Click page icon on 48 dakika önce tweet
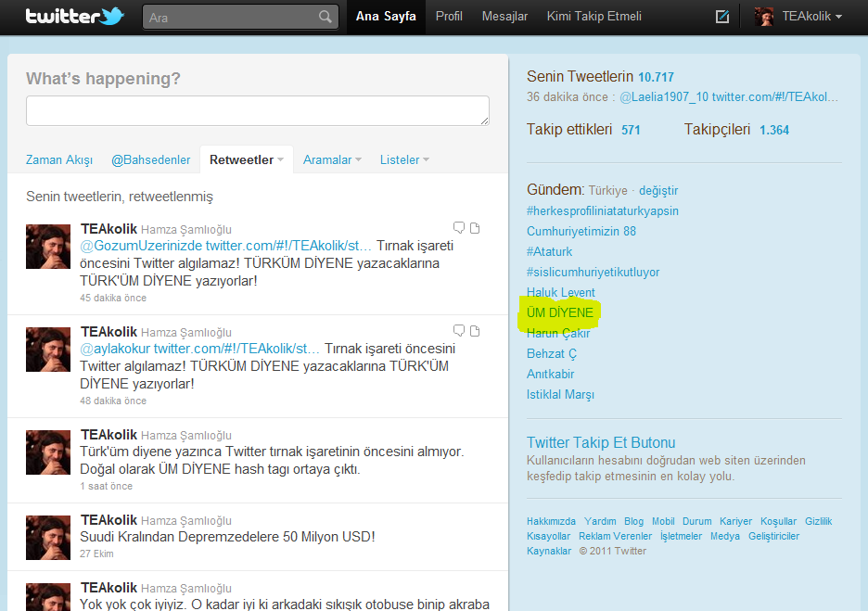The width and height of the screenshot is (868, 611). click(x=475, y=330)
